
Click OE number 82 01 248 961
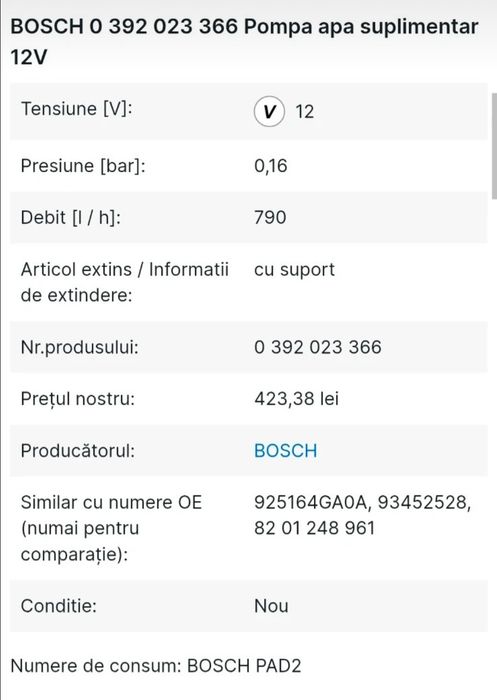314,528
